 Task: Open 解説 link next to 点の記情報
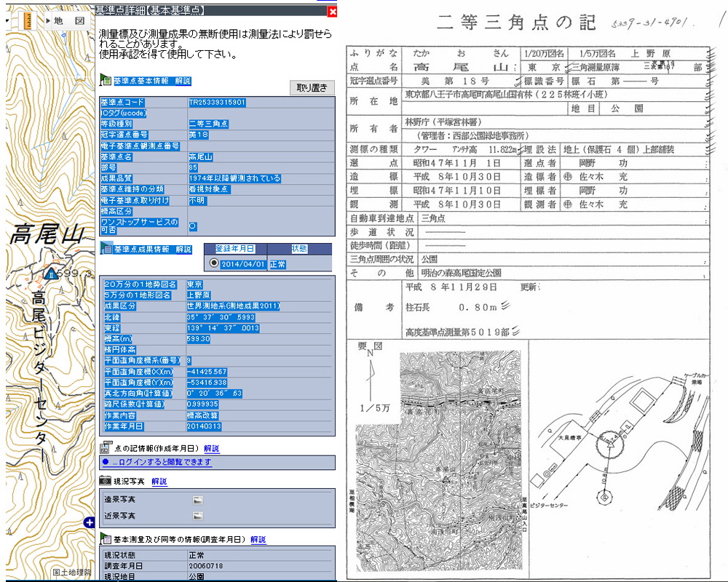tap(211, 448)
